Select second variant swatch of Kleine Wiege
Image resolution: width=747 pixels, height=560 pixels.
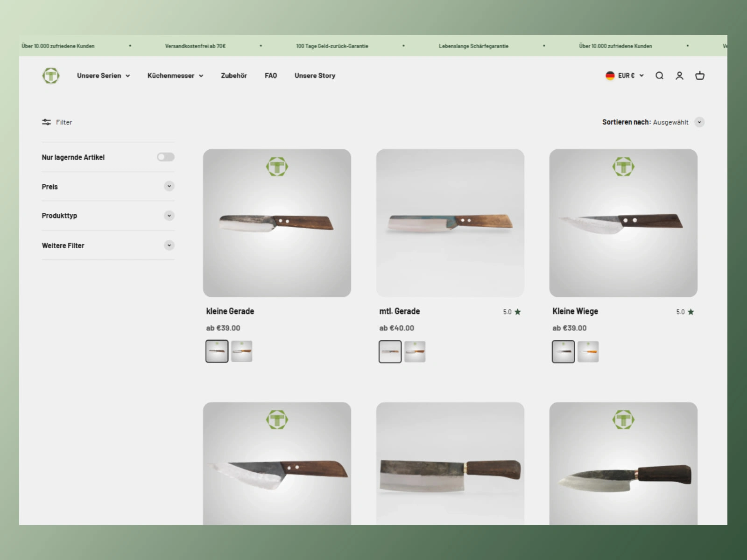click(588, 351)
